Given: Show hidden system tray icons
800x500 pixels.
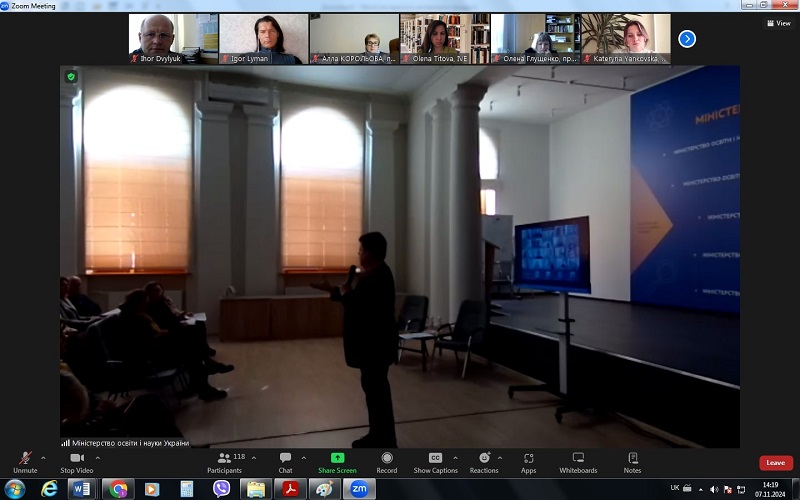Looking at the screenshot, I should 701,489.
